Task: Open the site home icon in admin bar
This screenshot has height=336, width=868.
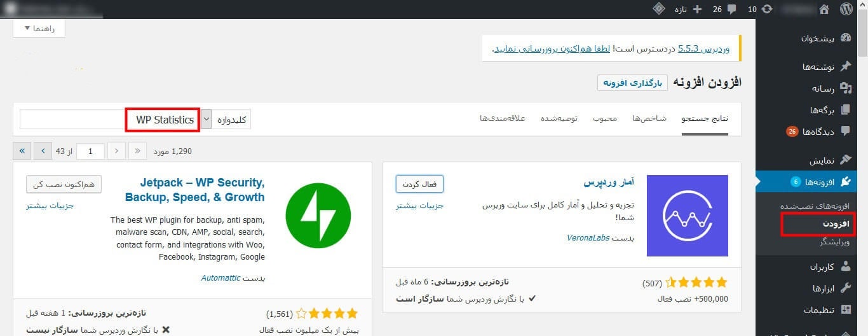Action: pos(824,10)
